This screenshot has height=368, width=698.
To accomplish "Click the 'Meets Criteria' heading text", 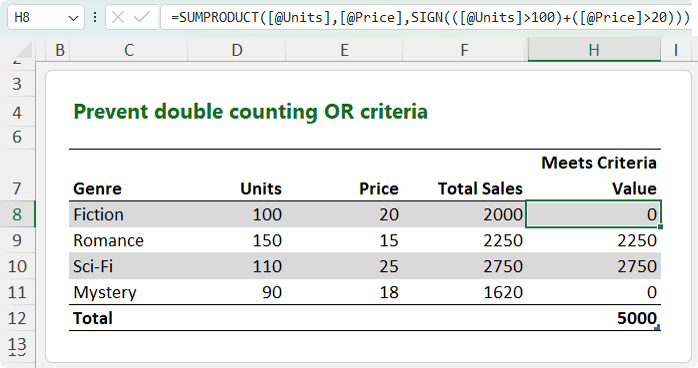I will [599, 163].
